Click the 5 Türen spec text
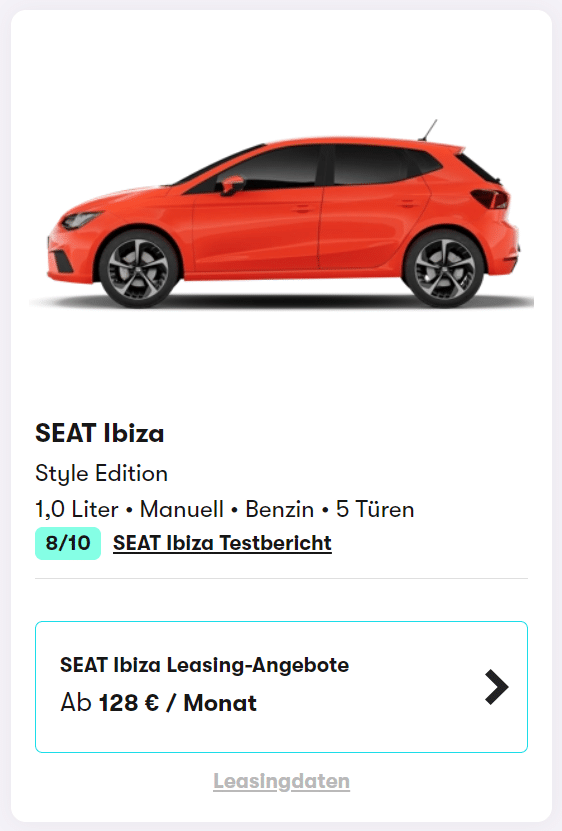562x831 pixels. [375, 509]
